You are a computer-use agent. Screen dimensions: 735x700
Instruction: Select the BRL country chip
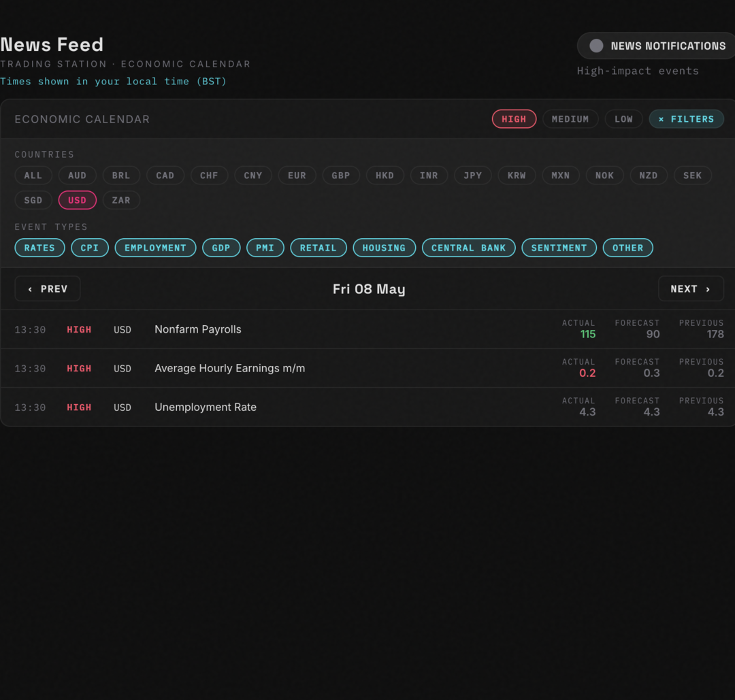click(x=121, y=176)
